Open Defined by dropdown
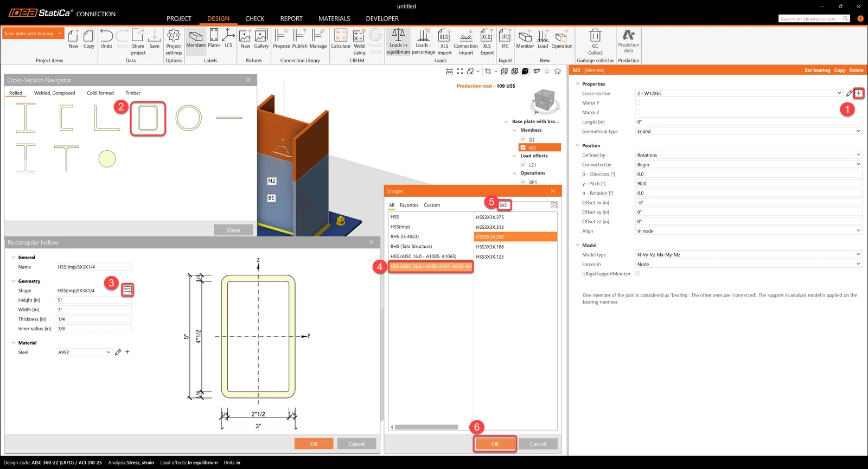Screen dimensions: 868x469 pyautogui.click(x=749, y=155)
